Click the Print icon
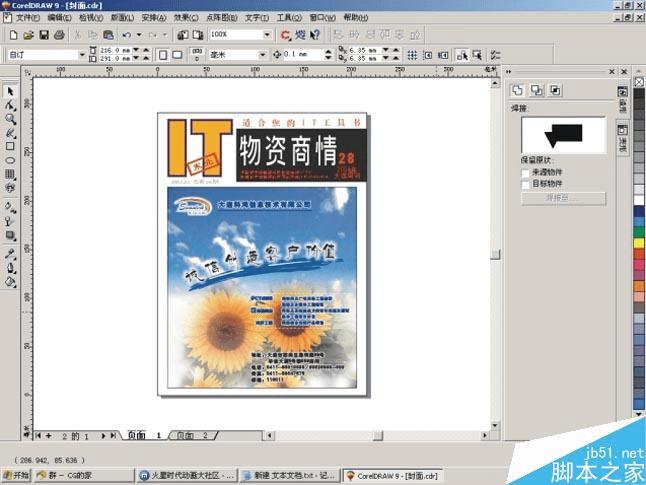 click(x=59, y=35)
